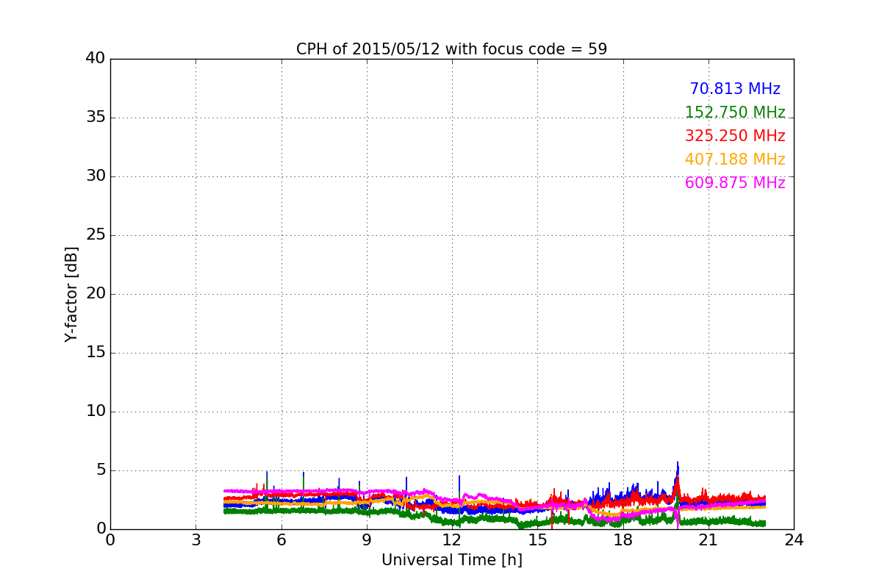
Task: Click the Y-factor [dB] axis label
Action: pyautogui.click(x=71, y=294)
